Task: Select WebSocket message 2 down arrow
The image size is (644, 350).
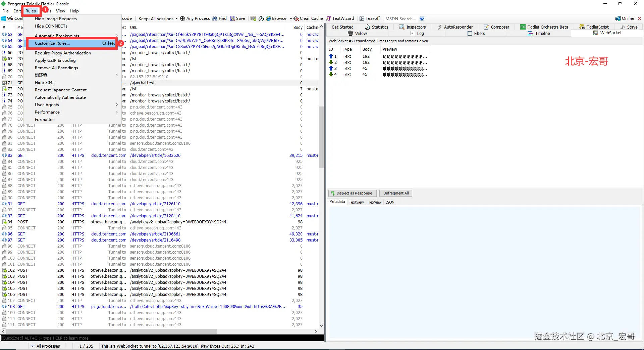Action: click(x=331, y=62)
